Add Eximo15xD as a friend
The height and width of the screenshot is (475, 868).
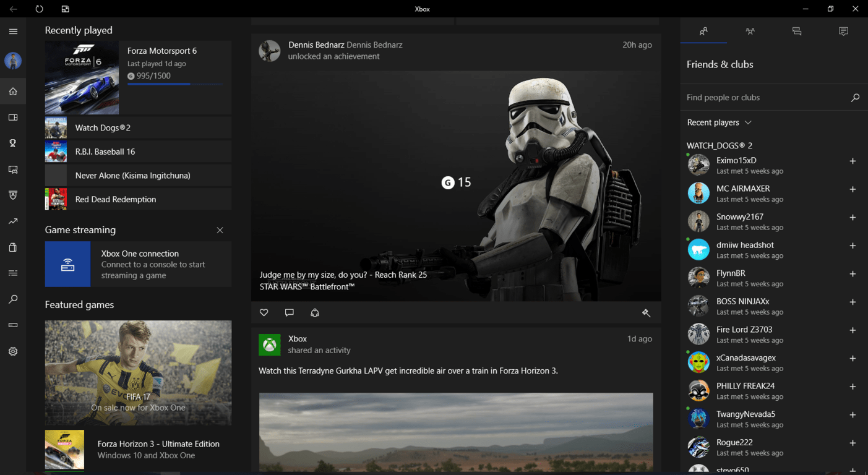click(x=853, y=161)
